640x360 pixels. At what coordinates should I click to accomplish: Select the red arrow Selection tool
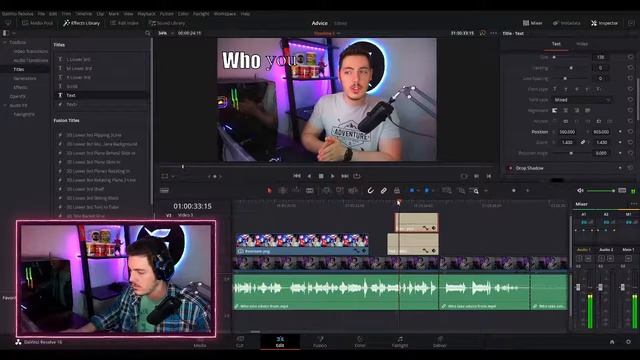click(269, 191)
